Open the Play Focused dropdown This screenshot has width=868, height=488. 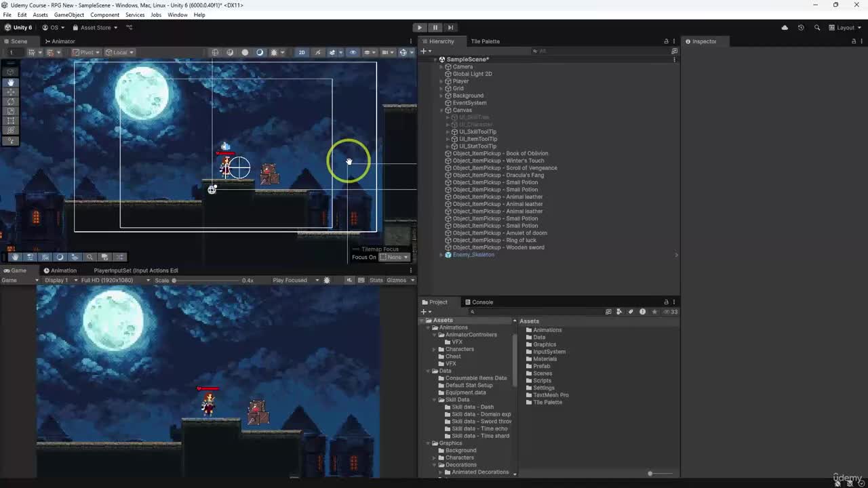click(x=296, y=280)
